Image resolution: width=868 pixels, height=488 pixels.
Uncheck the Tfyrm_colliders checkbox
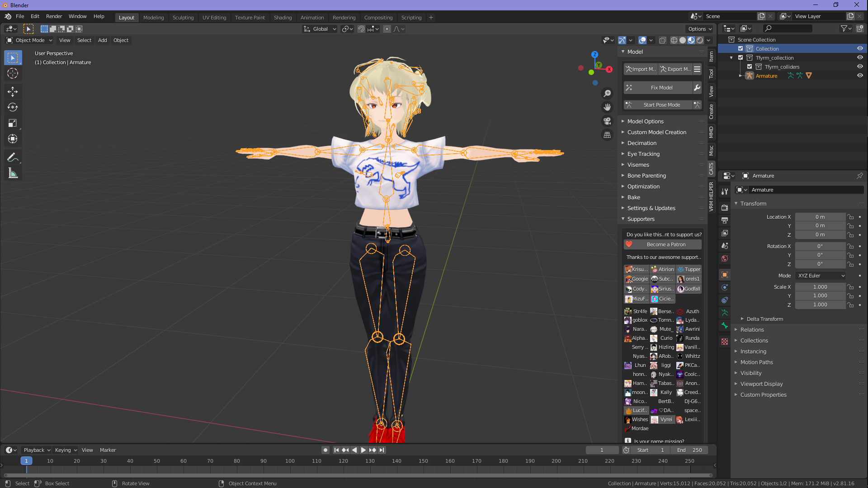750,67
